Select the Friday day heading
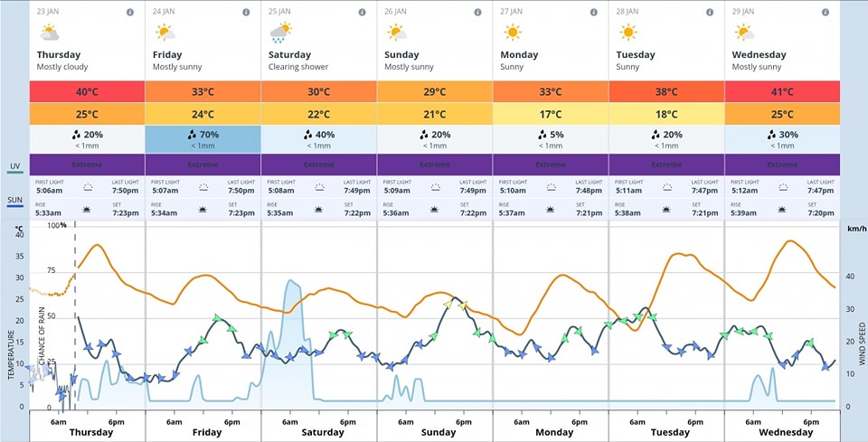The image size is (868, 442). pos(167,55)
